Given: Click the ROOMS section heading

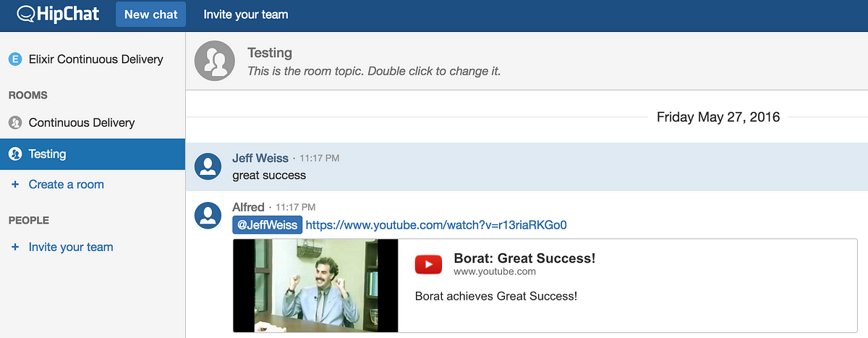Looking at the screenshot, I should (27, 96).
